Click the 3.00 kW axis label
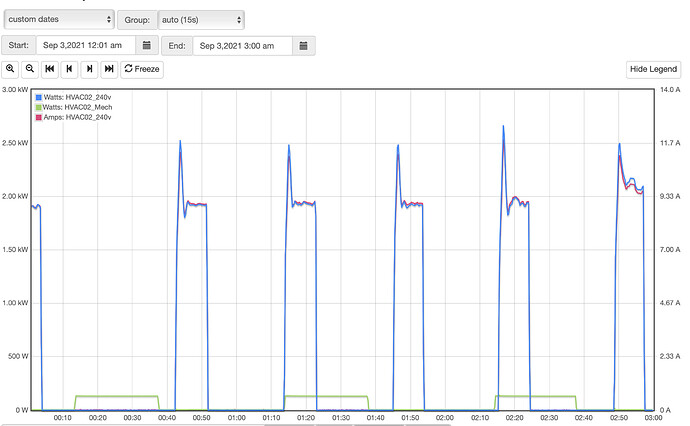Viewport: 690px width, 426px height. click(x=15, y=90)
